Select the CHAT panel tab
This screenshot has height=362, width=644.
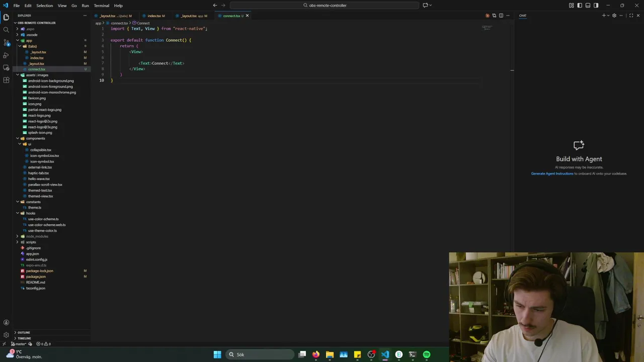(x=523, y=16)
